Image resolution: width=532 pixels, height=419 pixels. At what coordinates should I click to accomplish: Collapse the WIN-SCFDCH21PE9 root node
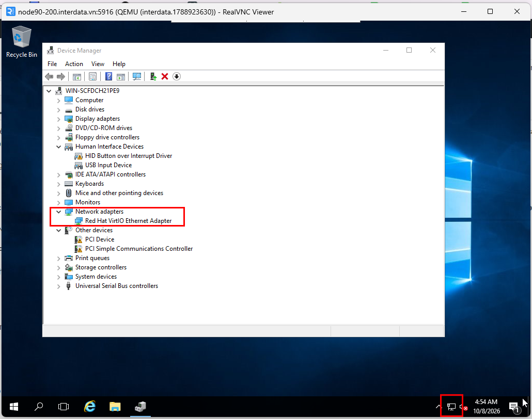point(49,91)
